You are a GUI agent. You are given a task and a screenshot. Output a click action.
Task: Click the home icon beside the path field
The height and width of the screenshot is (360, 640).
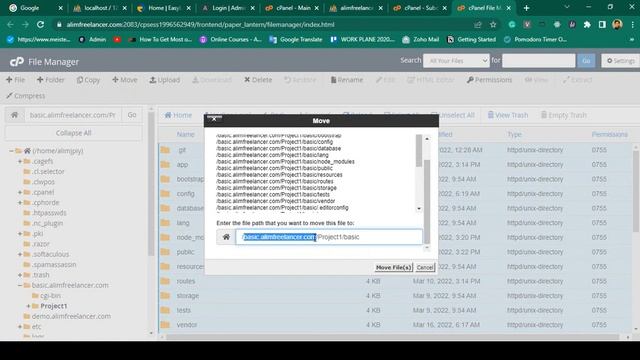[226, 237]
